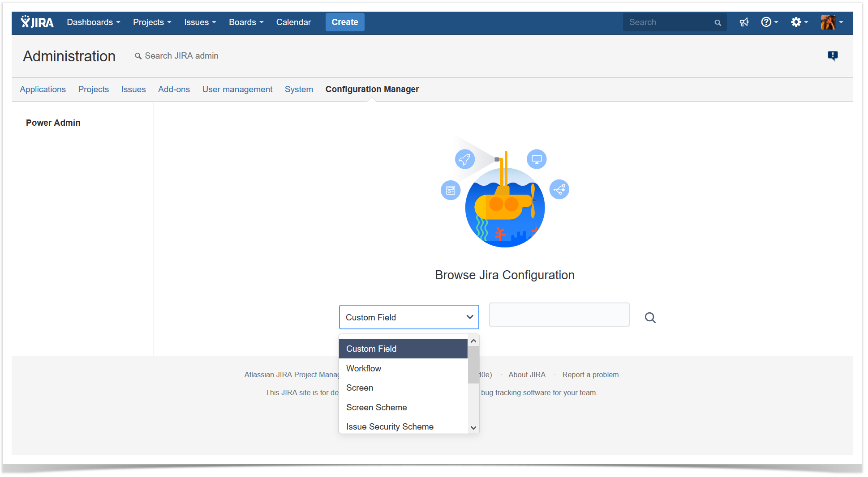Click the Atlassian JIRA Project Management footer link
Viewport: 868px width, 477px height.
click(292, 375)
